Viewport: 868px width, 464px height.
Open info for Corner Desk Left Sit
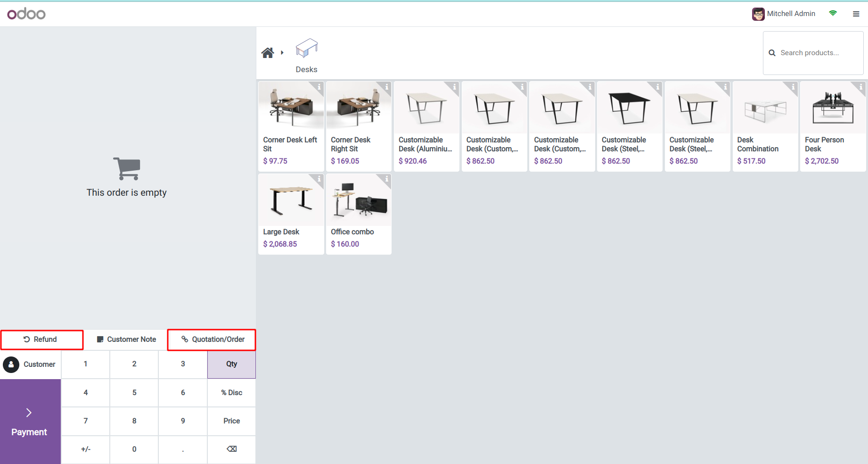pyautogui.click(x=319, y=87)
